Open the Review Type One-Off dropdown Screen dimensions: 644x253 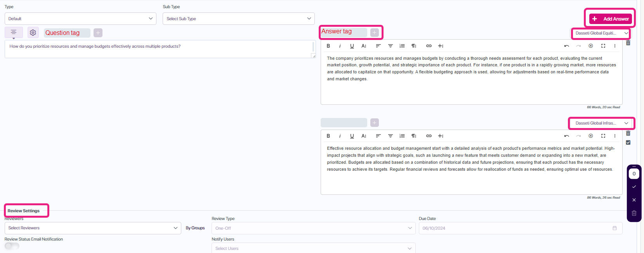point(314,228)
